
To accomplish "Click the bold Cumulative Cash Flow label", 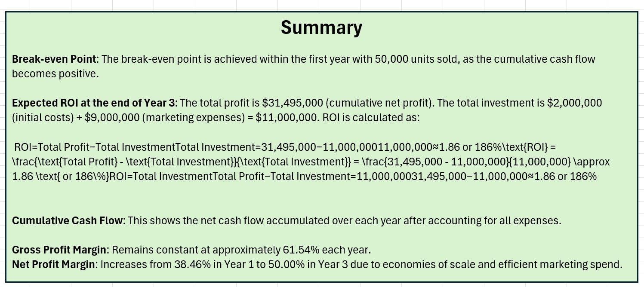I will [68, 221].
